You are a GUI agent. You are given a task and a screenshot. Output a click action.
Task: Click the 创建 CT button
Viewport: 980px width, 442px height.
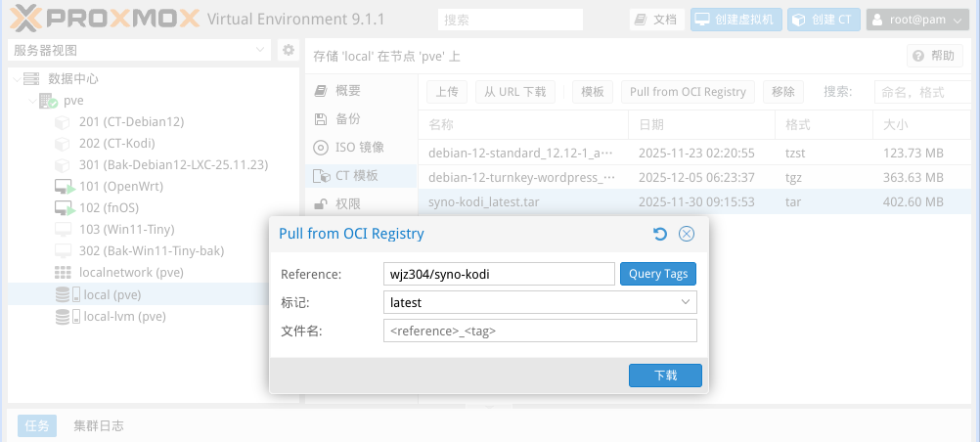[x=822, y=20]
